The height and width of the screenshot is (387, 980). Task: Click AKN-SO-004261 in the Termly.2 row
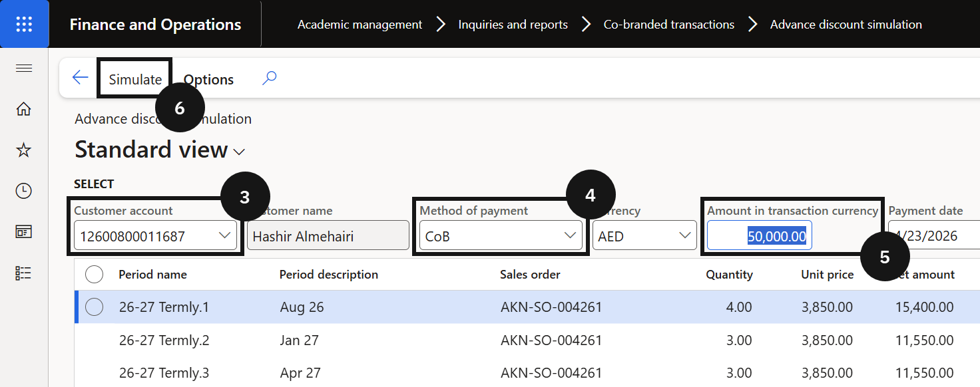[x=551, y=340]
